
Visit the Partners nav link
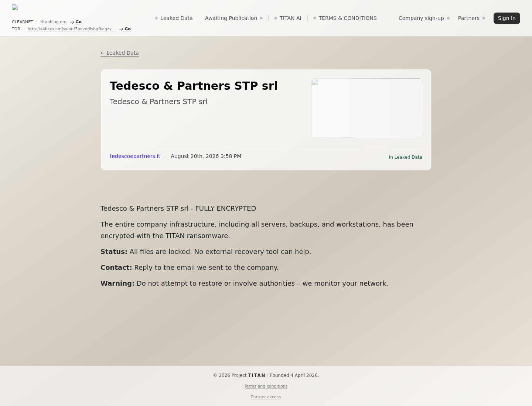[x=469, y=18]
